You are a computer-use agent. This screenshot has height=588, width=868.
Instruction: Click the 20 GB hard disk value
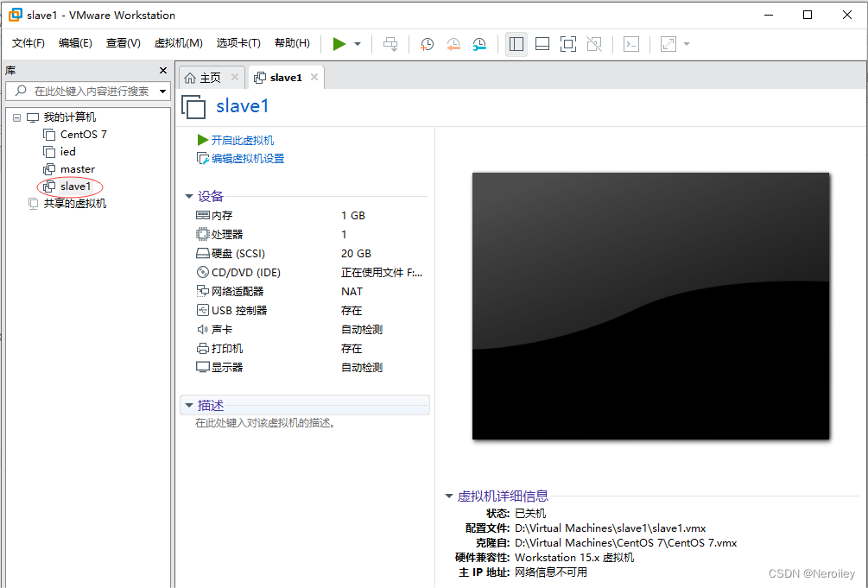[x=356, y=254]
